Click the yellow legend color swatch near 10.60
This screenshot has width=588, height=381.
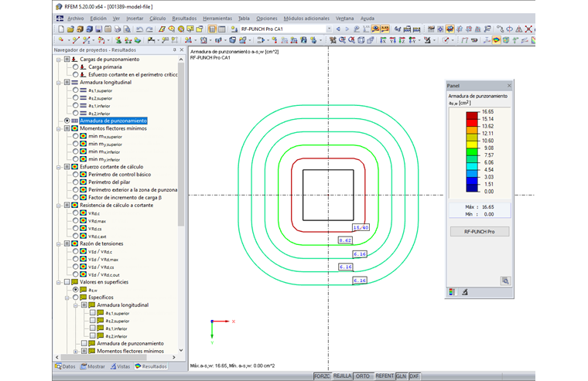(x=472, y=145)
